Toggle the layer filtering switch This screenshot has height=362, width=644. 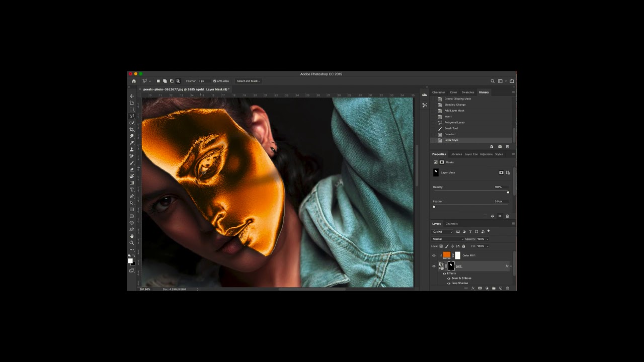point(488,231)
